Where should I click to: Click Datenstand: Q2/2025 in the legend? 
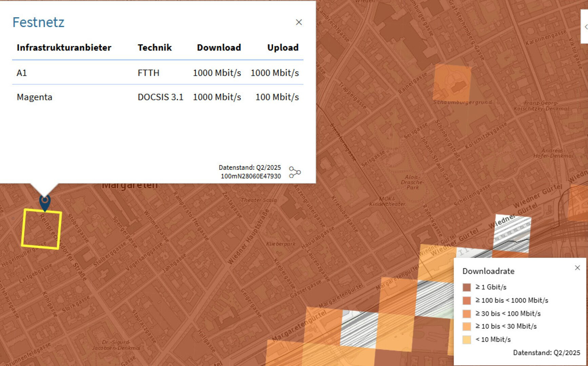pos(547,353)
